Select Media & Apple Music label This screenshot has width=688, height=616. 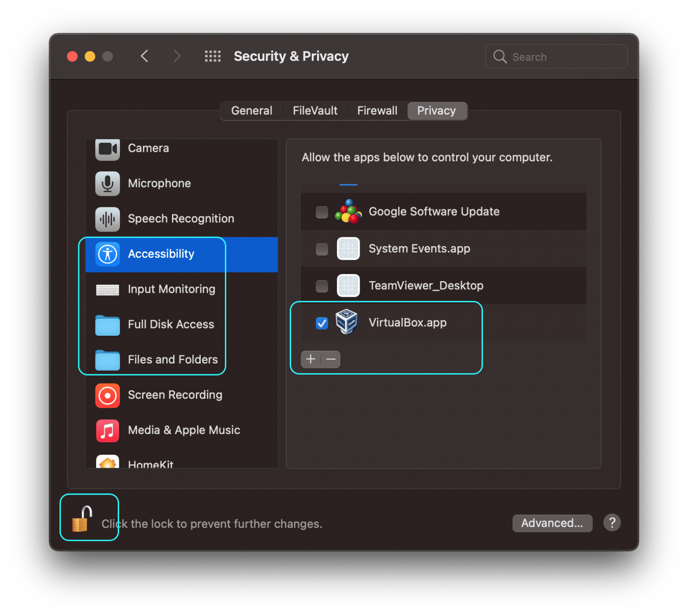[x=184, y=431]
